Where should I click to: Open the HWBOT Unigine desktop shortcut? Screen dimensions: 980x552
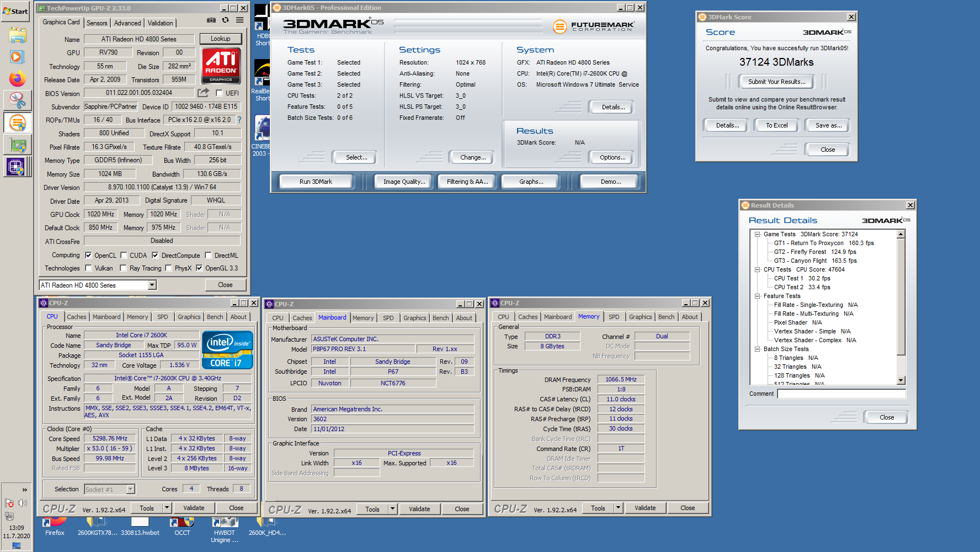225,530
